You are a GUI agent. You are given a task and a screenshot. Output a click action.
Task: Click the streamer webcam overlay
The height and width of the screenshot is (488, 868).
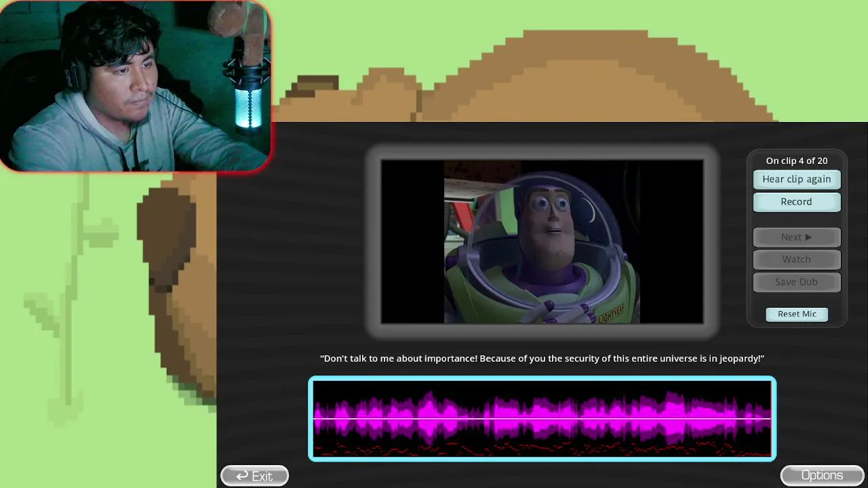click(x=136, y=86)
